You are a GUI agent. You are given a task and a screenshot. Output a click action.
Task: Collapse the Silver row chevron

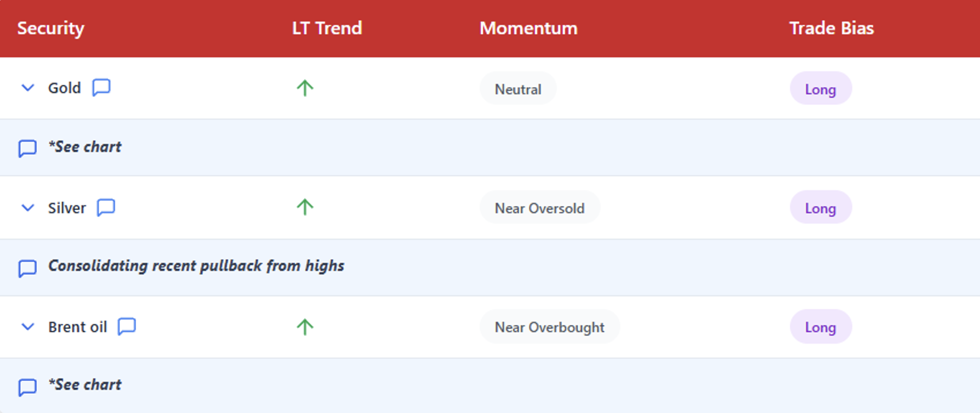pos(28,208)
